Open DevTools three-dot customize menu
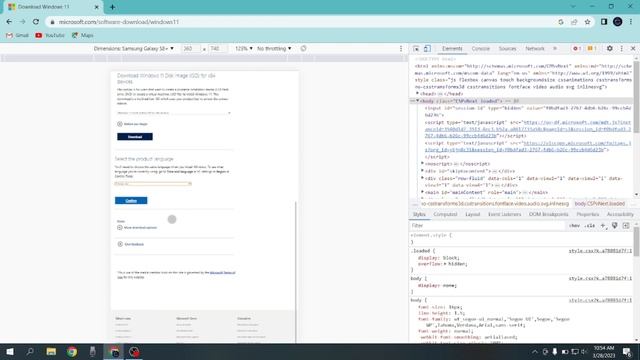640x360 pixels. pos(622,48)
